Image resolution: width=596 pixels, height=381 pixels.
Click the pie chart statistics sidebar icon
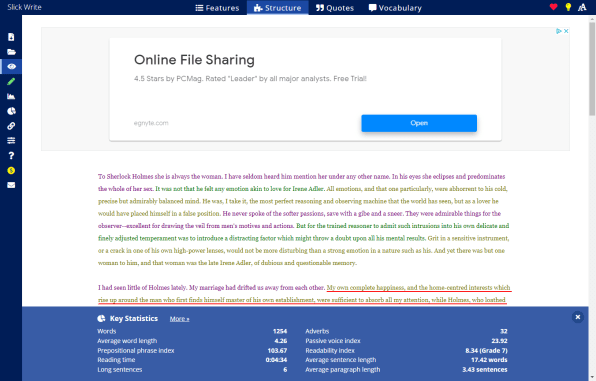[11, 111]
